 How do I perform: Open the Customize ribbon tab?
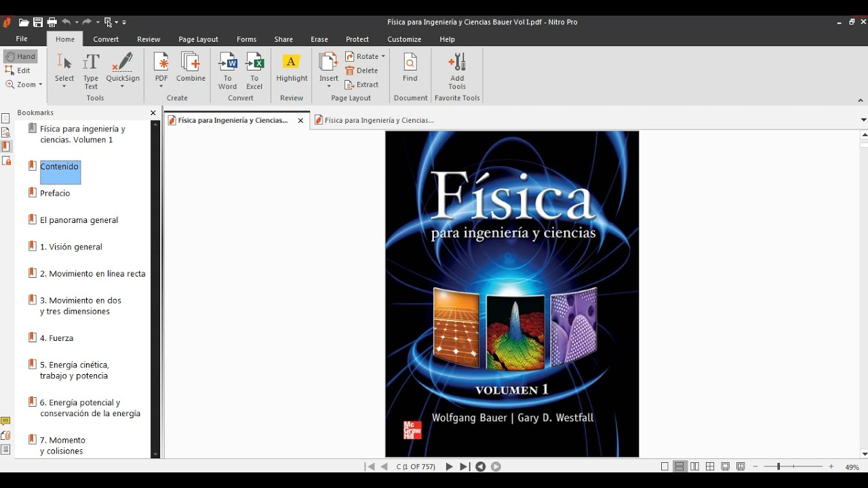coord(404,39)
